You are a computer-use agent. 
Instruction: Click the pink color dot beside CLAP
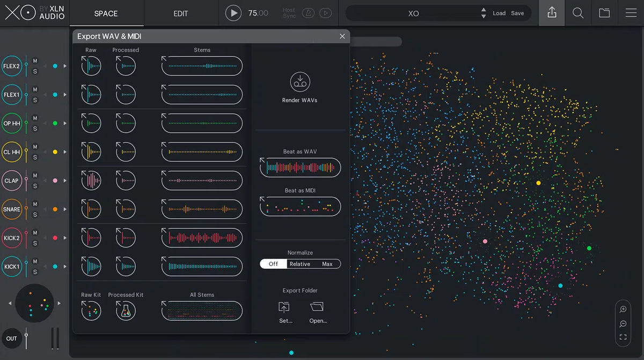point(54,181)
